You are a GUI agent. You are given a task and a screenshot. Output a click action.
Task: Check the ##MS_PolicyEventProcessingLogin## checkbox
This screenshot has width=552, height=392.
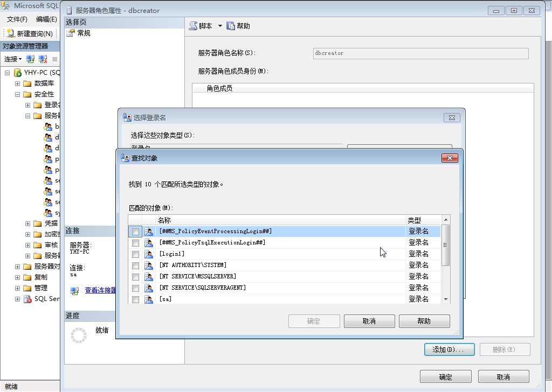135,232
